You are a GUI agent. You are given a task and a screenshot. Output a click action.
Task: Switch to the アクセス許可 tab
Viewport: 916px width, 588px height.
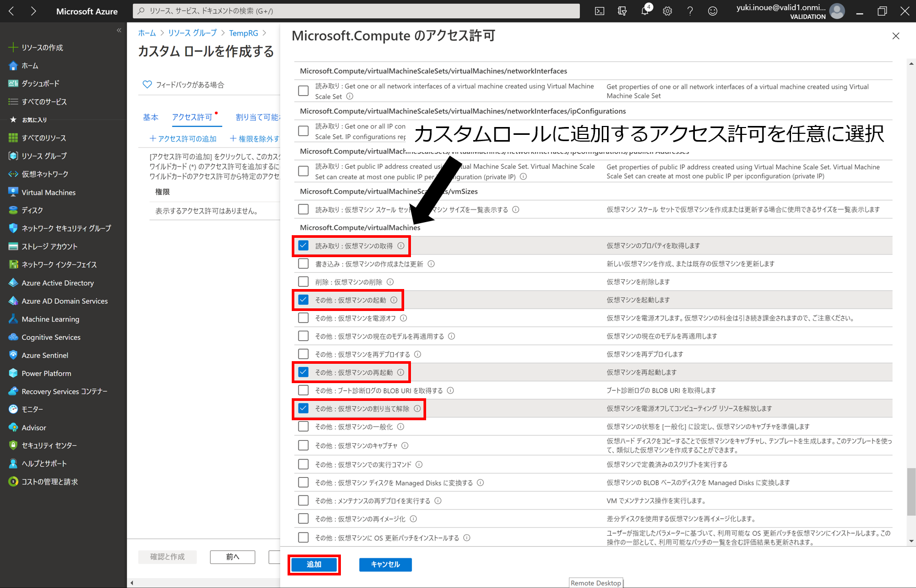(192, 117)
